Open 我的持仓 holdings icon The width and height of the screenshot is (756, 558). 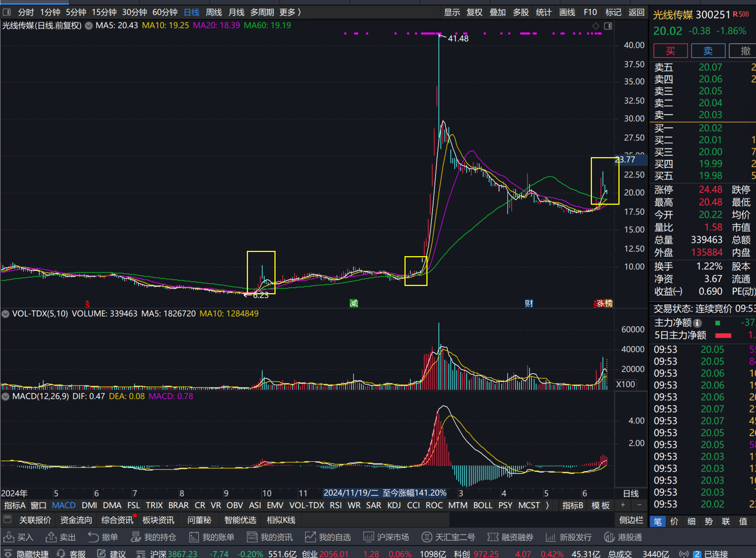point(136,537)
